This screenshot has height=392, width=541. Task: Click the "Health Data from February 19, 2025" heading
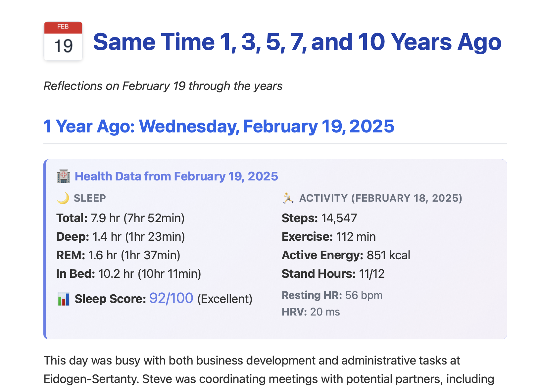tap(176, 176)
